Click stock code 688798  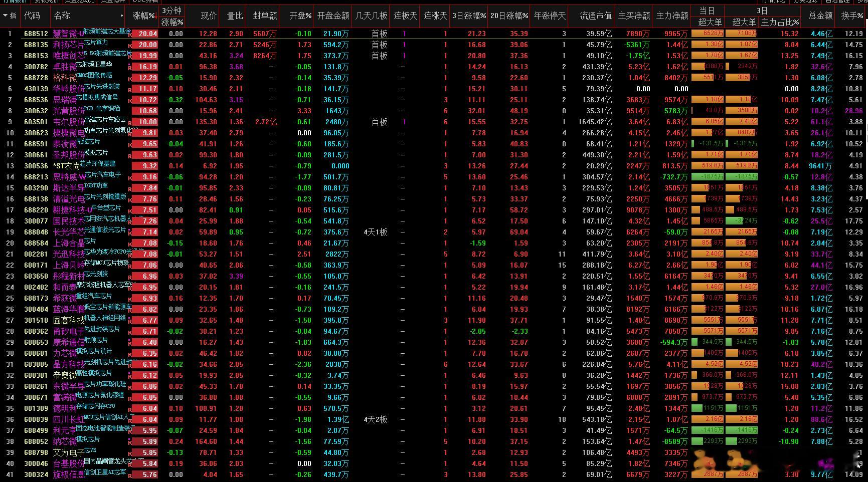click(x=36, y=452)
